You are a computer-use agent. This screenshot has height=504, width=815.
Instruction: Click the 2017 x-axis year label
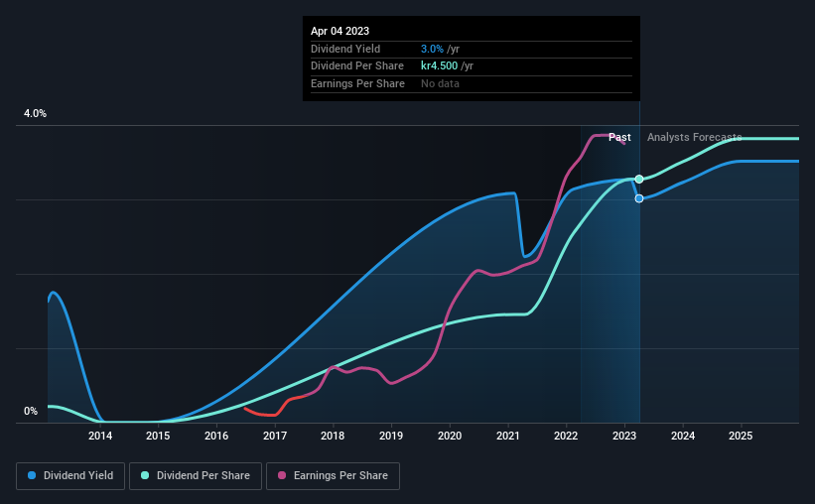[x=274, y=436]
